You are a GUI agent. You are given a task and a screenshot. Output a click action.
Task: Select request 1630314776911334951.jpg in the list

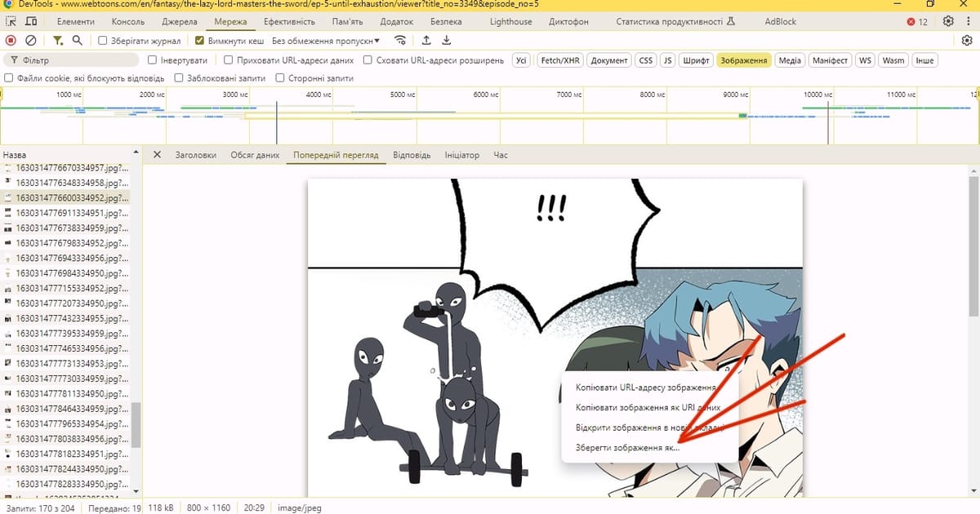70,213
